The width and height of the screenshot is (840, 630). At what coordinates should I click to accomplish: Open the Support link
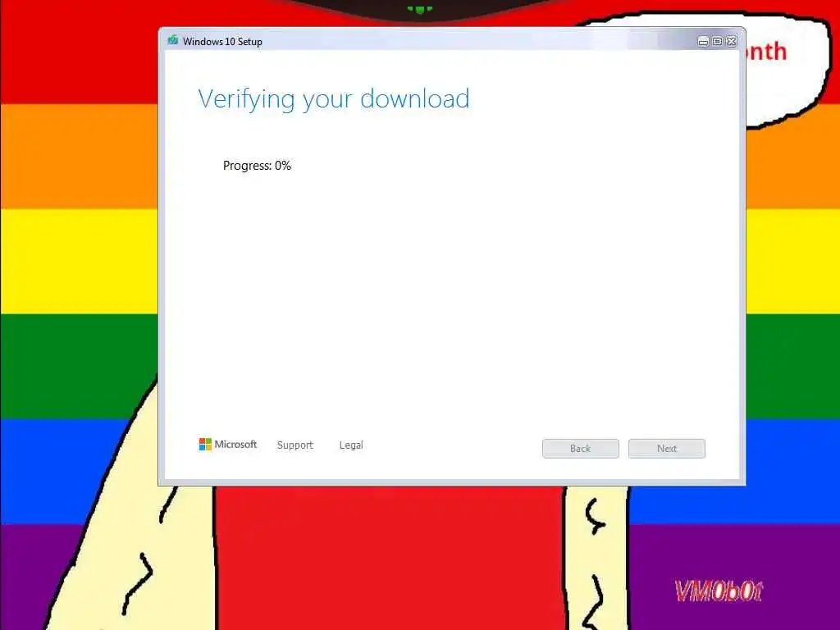[x=294, y=445]
